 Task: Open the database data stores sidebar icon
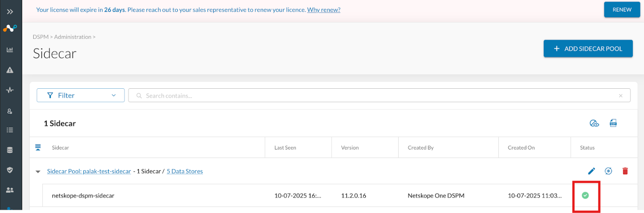[10, 150]
